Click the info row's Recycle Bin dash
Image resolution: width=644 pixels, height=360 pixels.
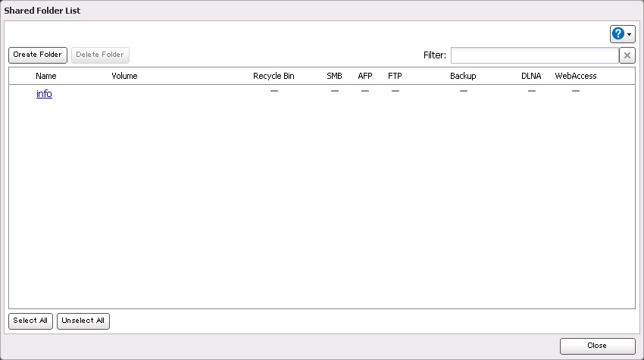[274, 91]
